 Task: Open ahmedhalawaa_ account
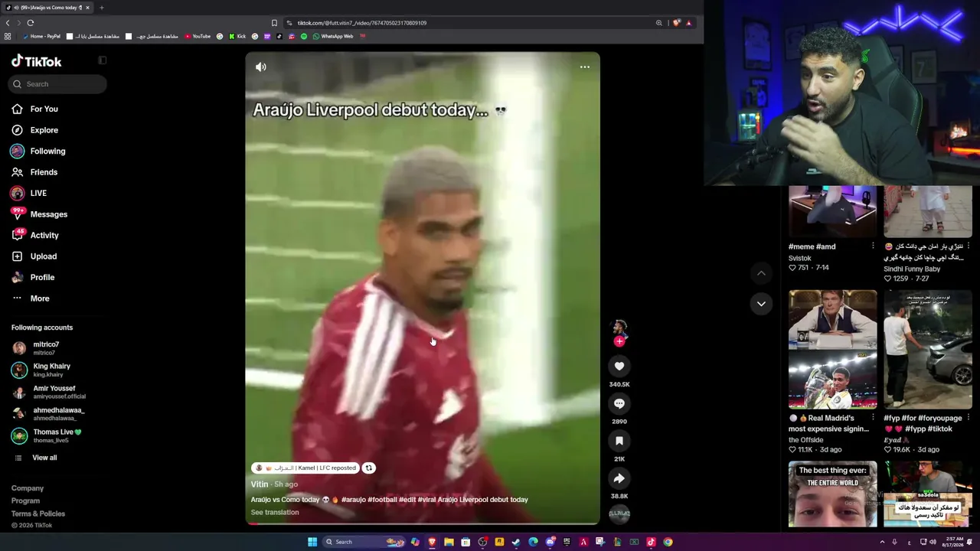point(58,414)
